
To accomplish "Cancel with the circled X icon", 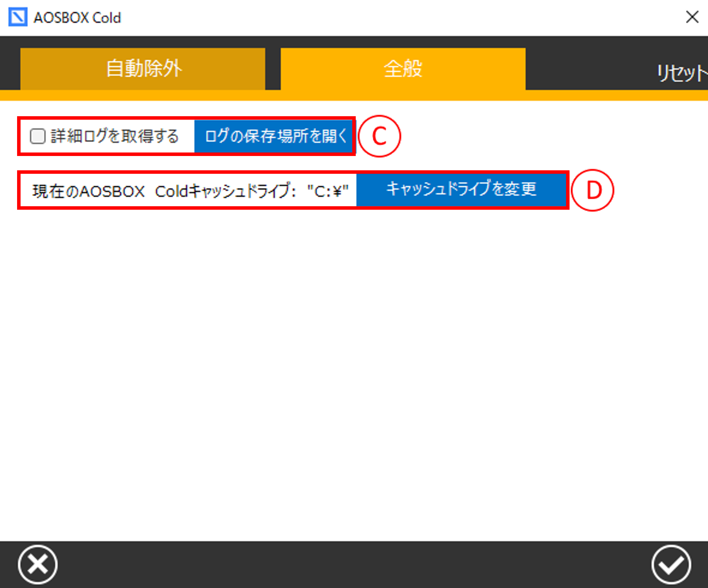I will pyautogui.click(x=38, y=564).
